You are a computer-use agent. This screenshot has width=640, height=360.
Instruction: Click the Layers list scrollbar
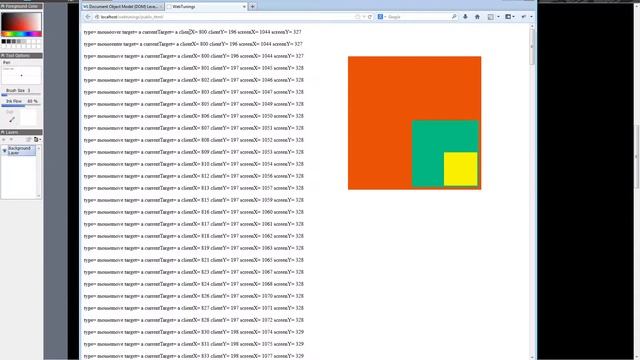click(x=39, y=171)
